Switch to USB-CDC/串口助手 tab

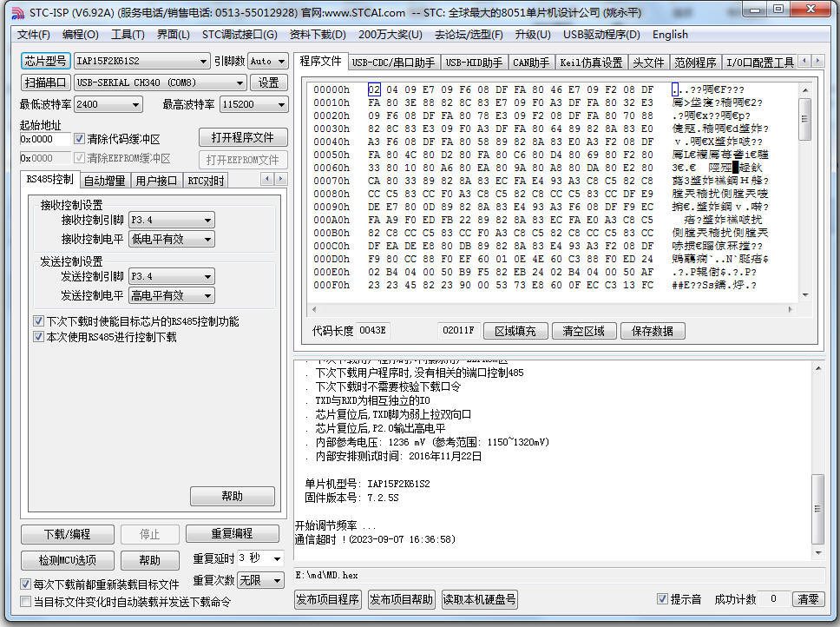[393, 63]
